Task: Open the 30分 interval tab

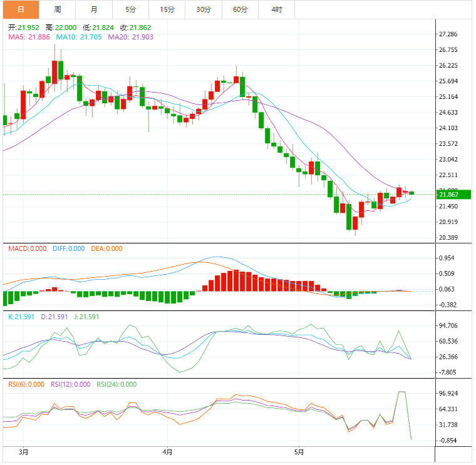Action: click(x=204, y=9)
